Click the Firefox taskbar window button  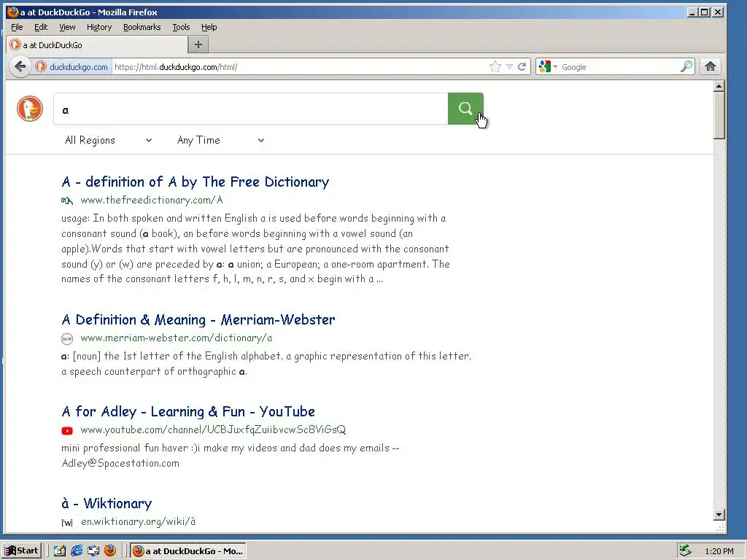(x=189, y=551)
